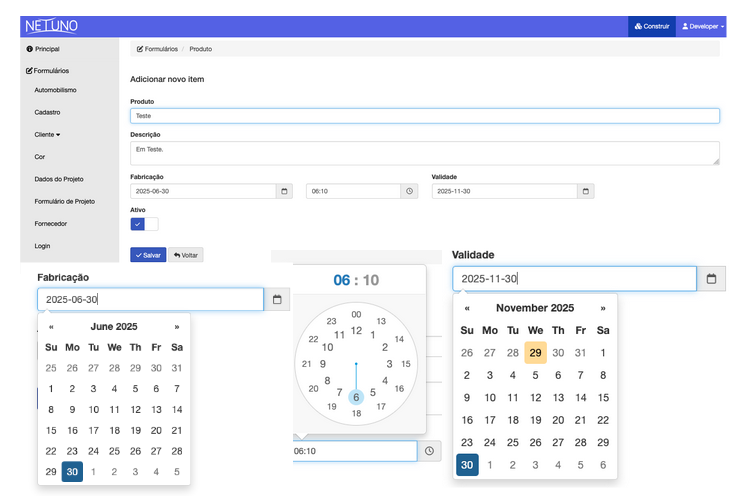Open Principal in the sidebar

coord(43,48)
